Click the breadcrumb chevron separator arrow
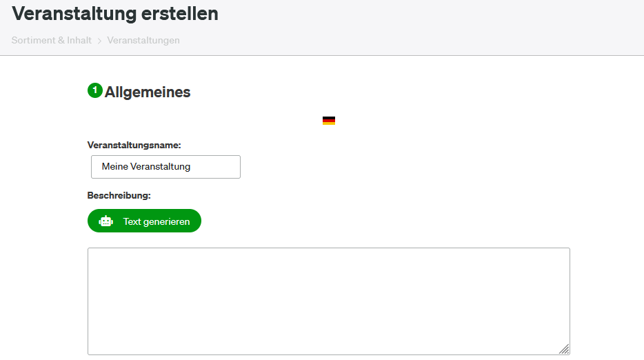This screenshot has width=644, height=360. pos(99,41)
